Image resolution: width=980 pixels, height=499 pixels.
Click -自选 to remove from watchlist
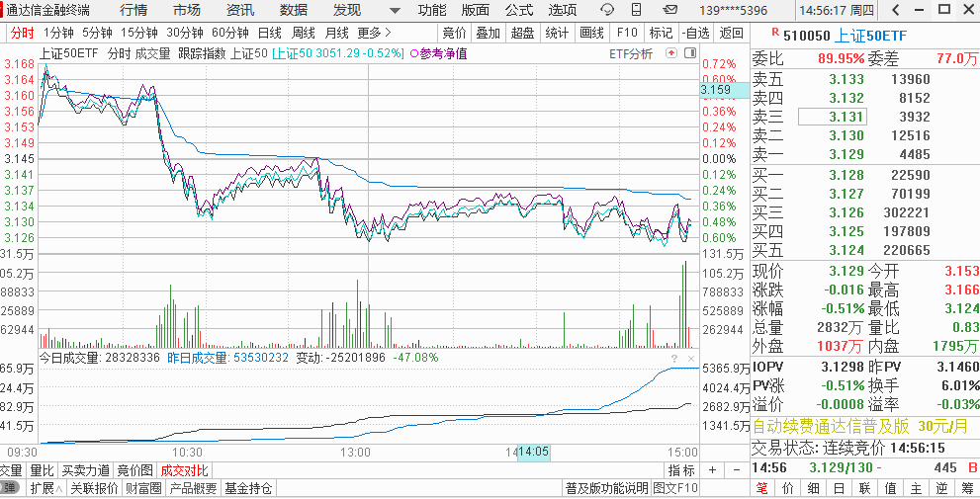[695, 33]
